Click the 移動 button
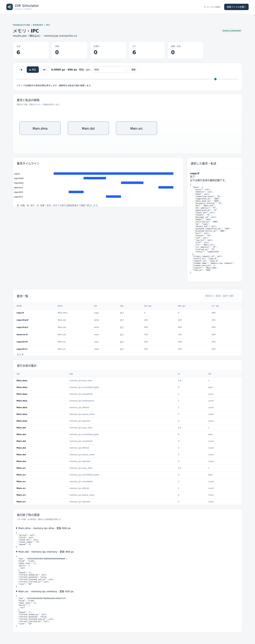This screenshot has height=644, width=255. coord(134,70)
